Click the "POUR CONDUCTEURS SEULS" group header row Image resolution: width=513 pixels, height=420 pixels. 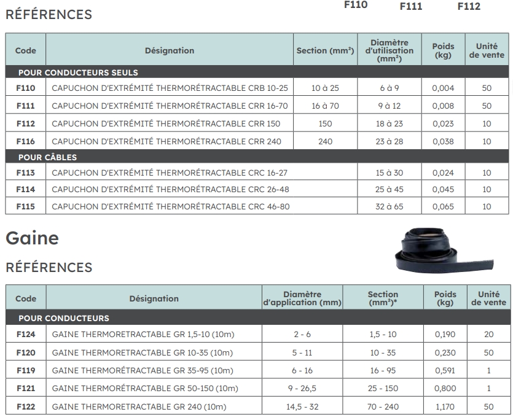point(78,72)
